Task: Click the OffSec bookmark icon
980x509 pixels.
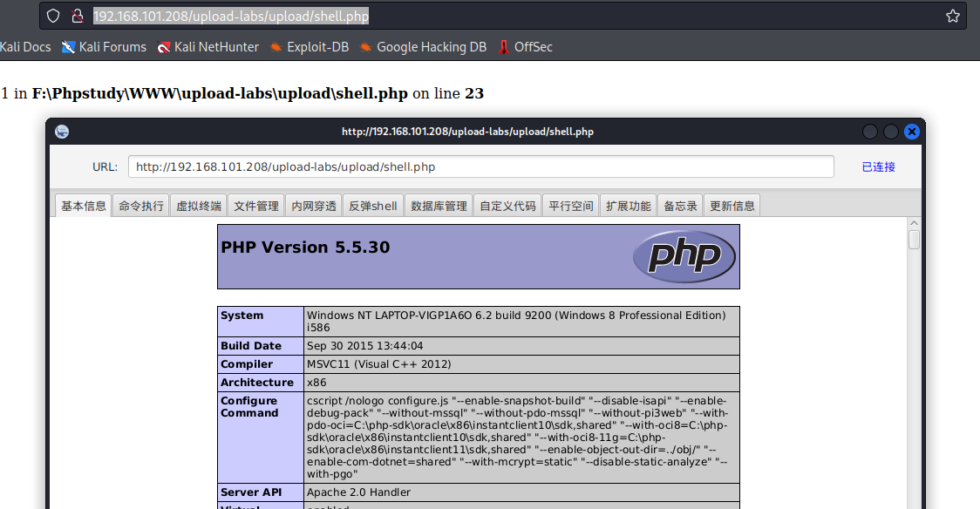Action: 504,47
